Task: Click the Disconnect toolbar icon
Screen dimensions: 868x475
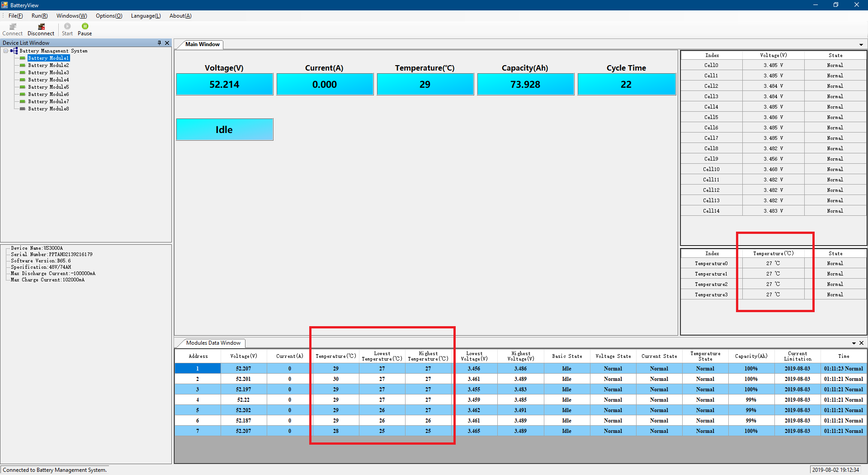Action: tap(41, 27)
